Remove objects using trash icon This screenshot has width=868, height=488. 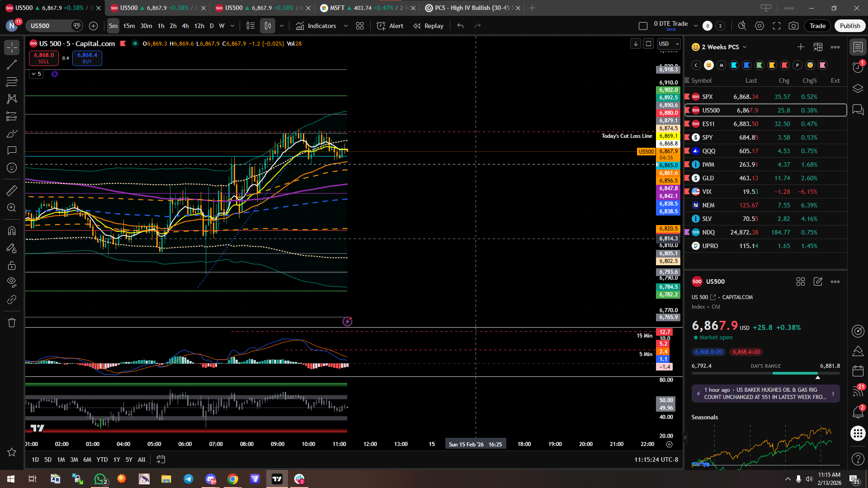point(12,323)
